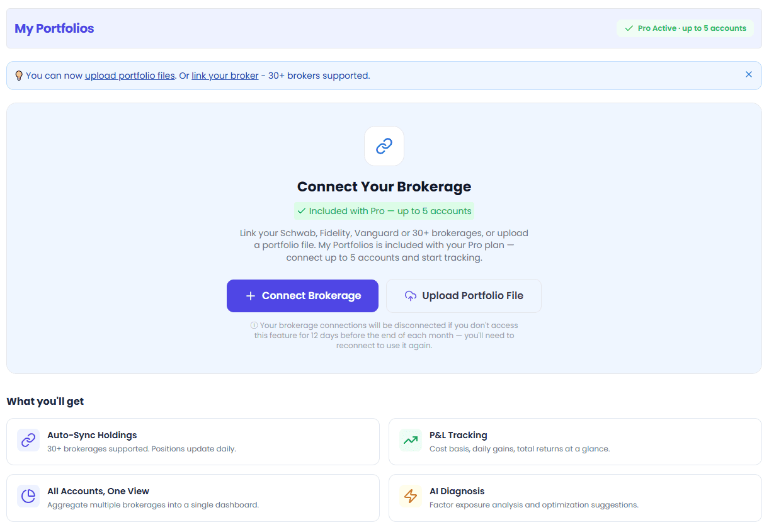Click the P&L Tracking trend chart icon

click(x=411, y=440)
